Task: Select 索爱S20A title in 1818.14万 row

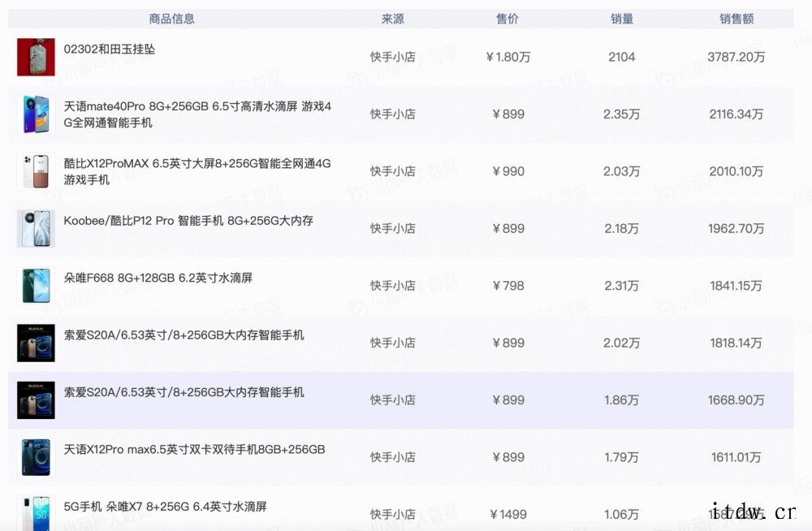Action: [184, 335]
